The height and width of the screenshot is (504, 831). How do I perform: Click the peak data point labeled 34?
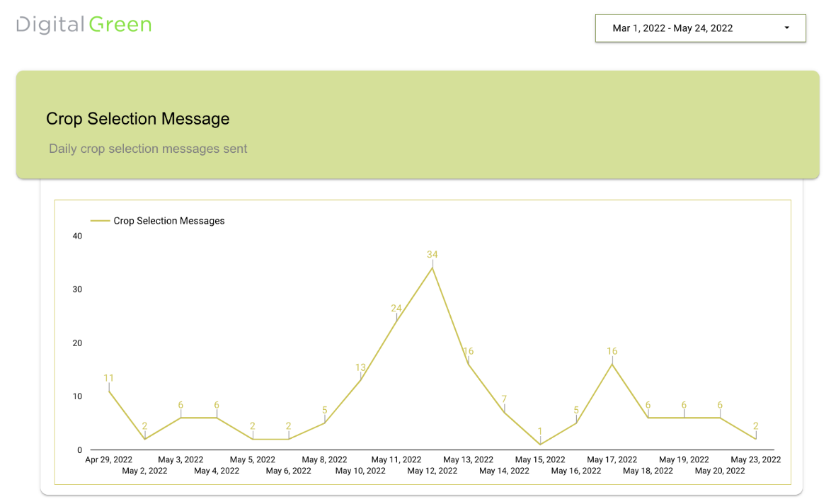[x=432, y=268]
